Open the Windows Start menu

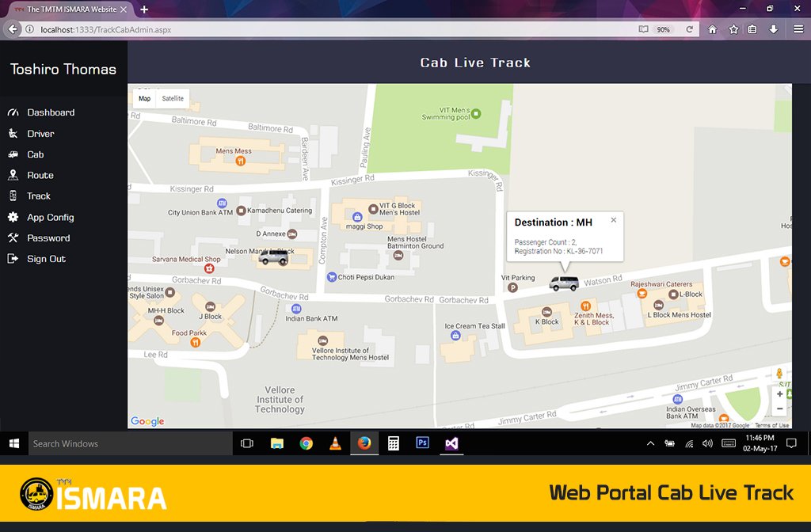14,443
